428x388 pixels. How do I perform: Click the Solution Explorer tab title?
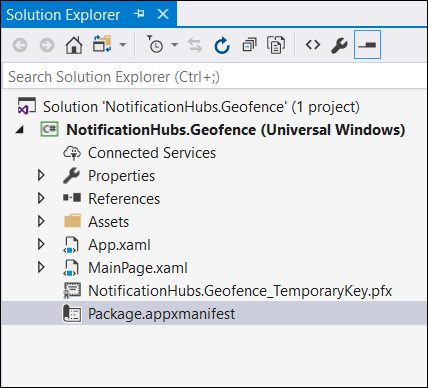[63, 15]
